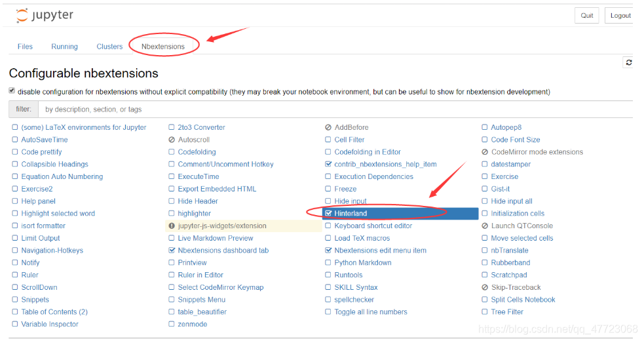Enable the ExecuteTime checkbox
The height and width of the screenshot is (341, 644).
(171, 177)
